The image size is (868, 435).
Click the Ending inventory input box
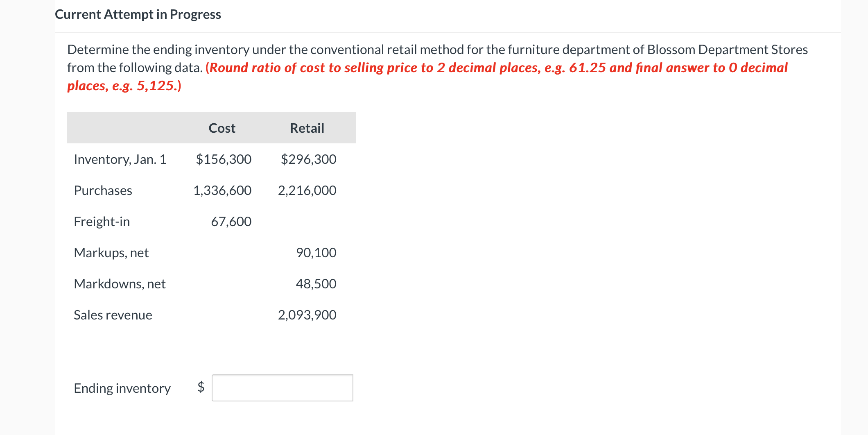click(x=282, y=387)
